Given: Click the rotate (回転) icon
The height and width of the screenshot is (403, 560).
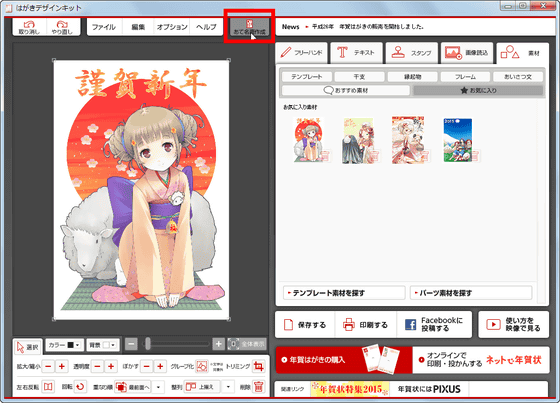Looking at the screenshot, I should pos(80,387).
